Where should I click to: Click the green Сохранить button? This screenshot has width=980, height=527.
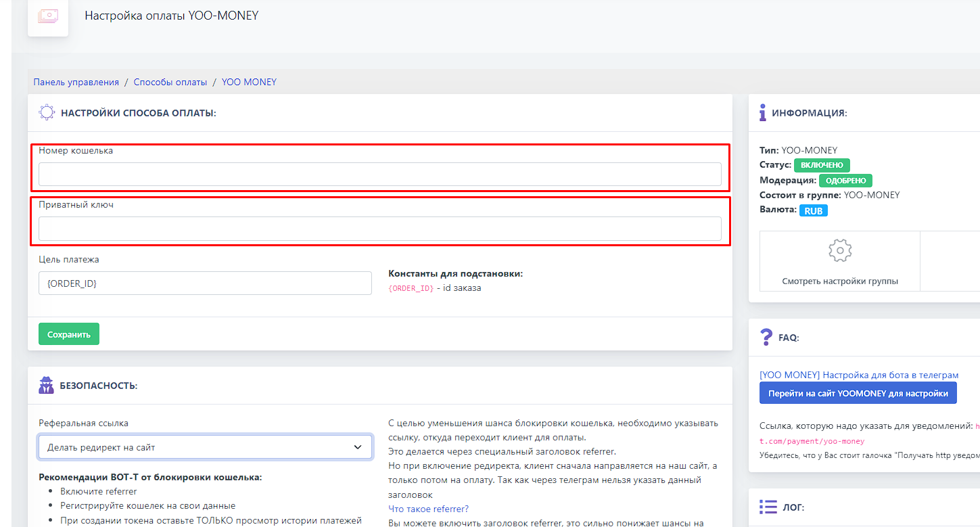click(x=69, y=334)
